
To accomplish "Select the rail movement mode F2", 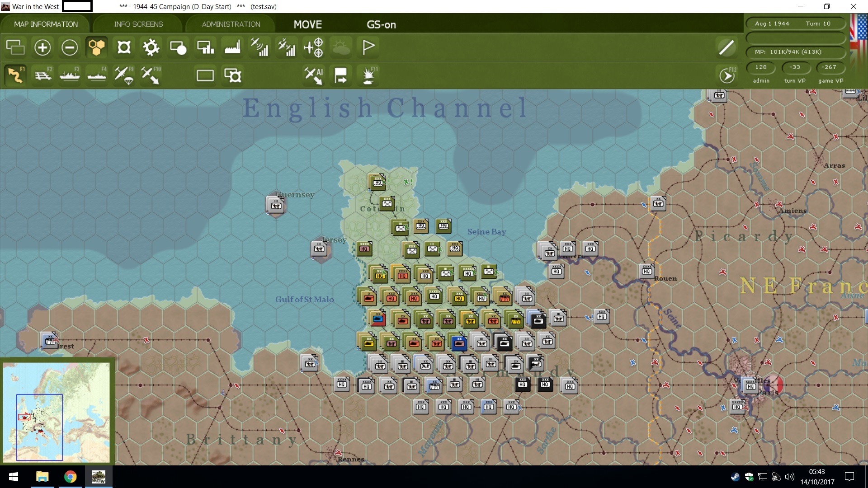I will pos(43,75).
